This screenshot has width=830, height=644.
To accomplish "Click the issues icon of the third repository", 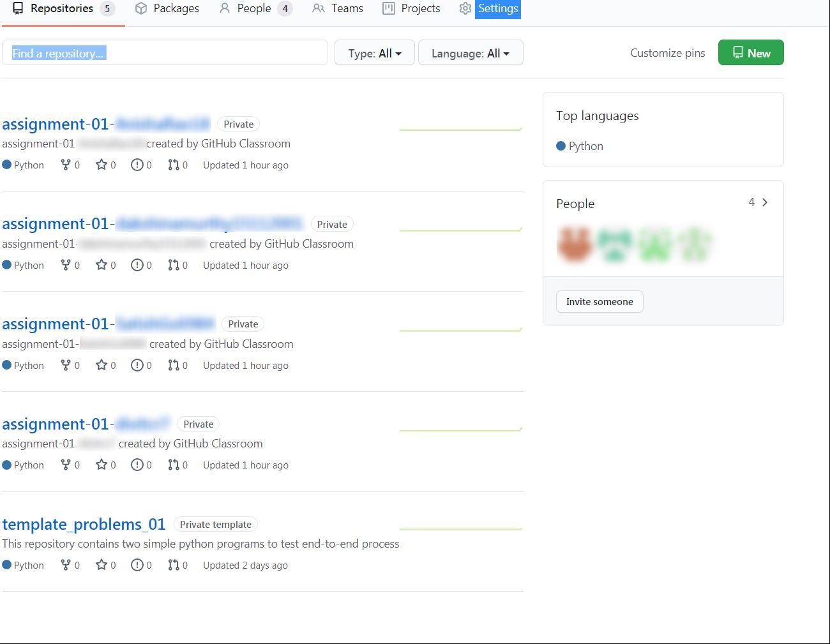I will pyautogui.click(x=137, y=365).
